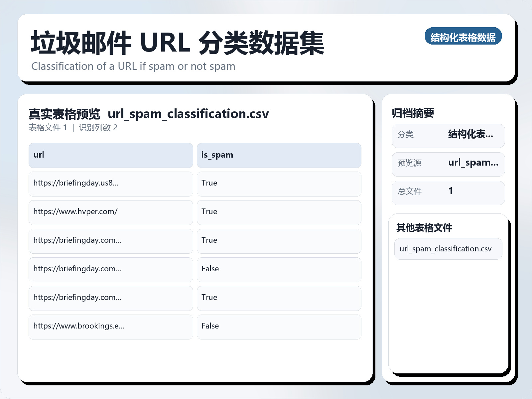Screen dimensions: 532x399
Task: Open the 分类 summary card
Action: click(448, 135)
